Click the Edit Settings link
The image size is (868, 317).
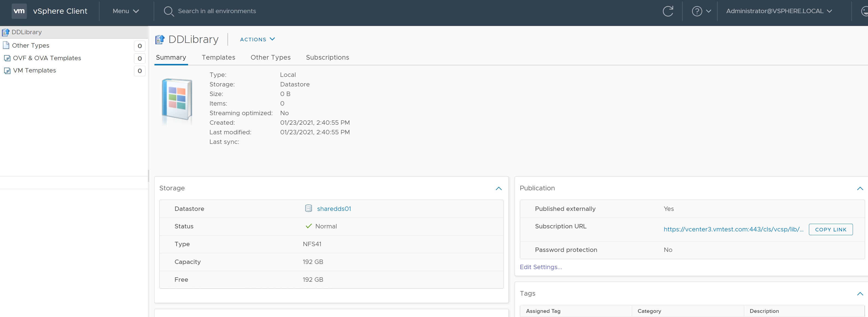pos(540,267)
